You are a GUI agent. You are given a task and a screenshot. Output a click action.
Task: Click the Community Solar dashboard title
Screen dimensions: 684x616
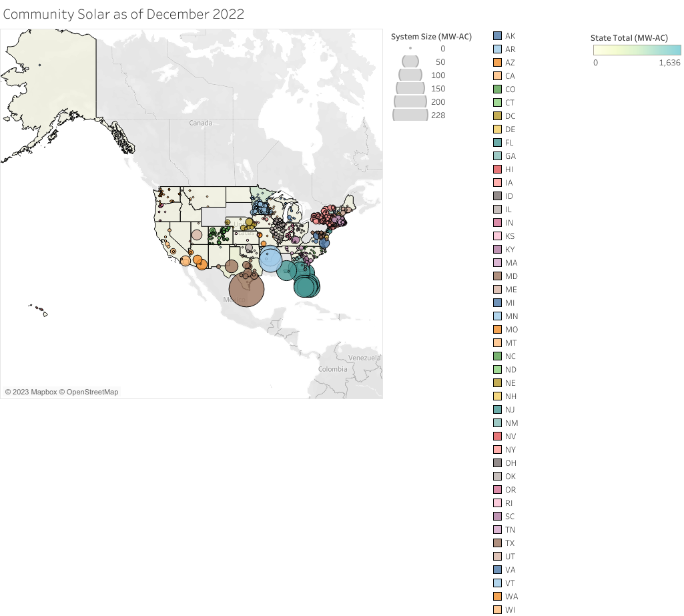123,14
